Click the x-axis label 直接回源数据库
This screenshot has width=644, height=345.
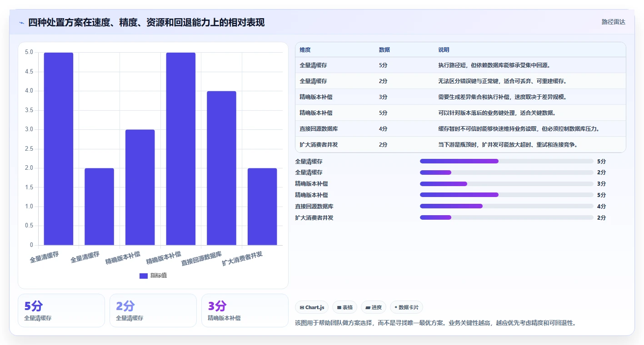click(201, 258)
